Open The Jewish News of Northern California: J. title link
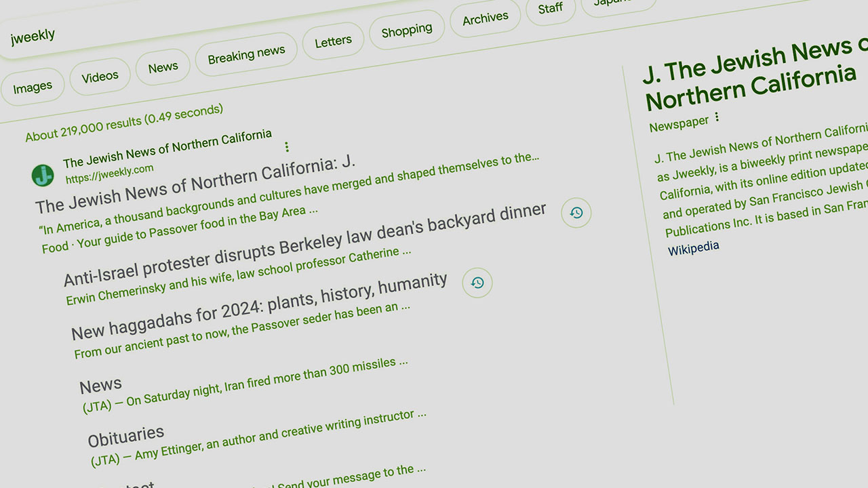The width and height of the screenshot is (868, 488). pyautogui.click(x=195, y=183)
